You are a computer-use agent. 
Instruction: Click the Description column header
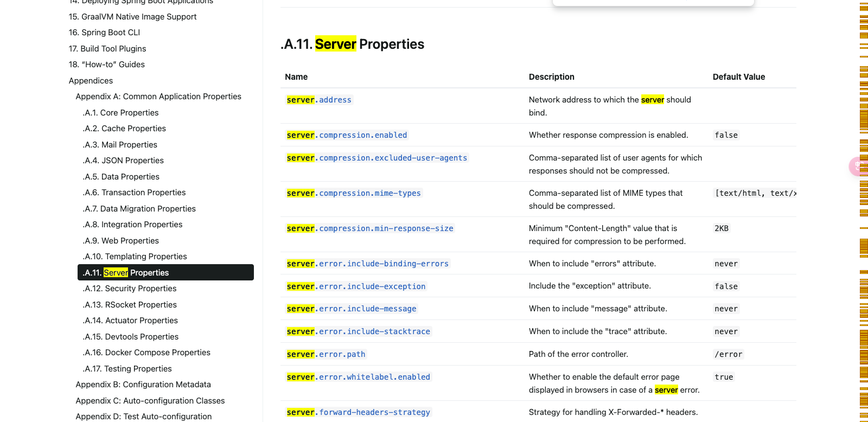coord(552,77)
